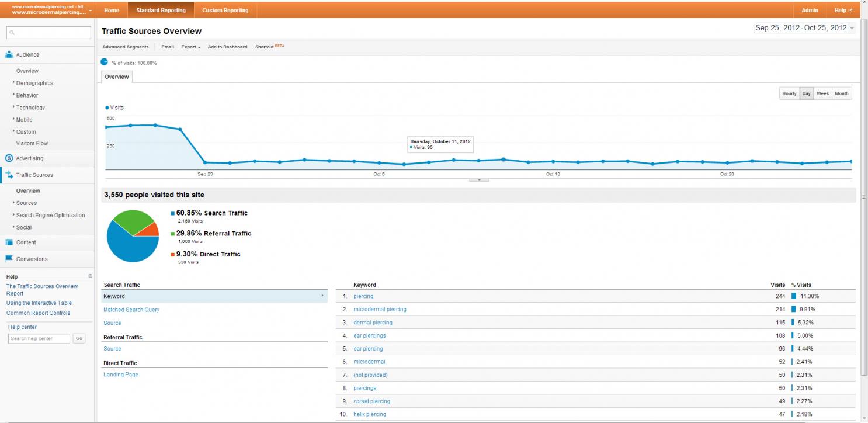Open the '(not provided)' keyword
The width and height of the screenshot is (868, 423).
tap(370, 375)
